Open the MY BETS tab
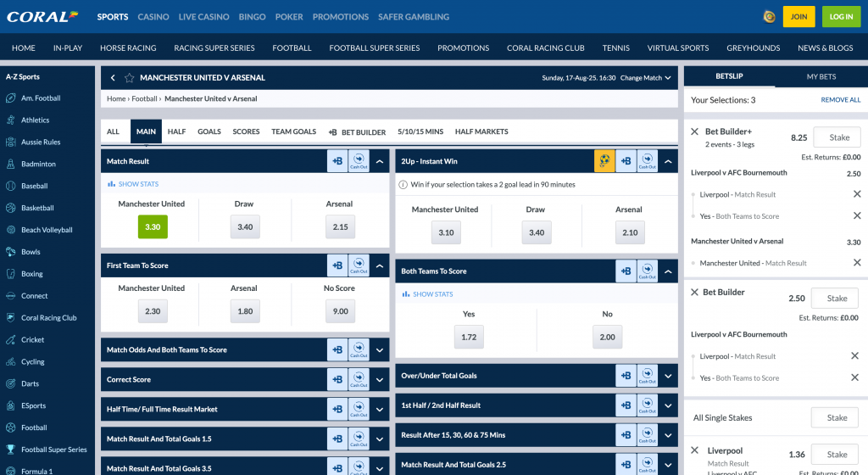 point(821,77)
